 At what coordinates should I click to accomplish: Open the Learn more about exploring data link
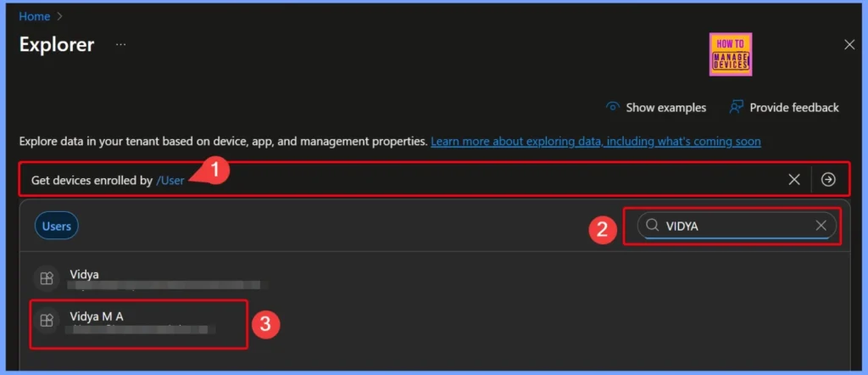[596, 141]
